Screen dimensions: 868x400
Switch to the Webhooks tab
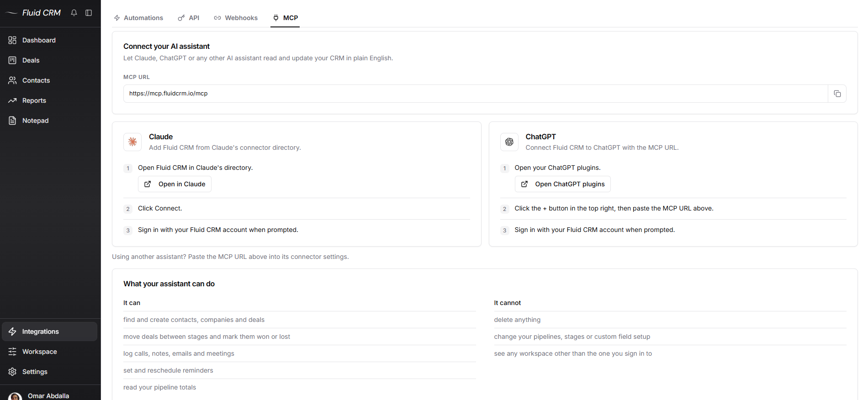pyautogui.click(x=236, y=18)
